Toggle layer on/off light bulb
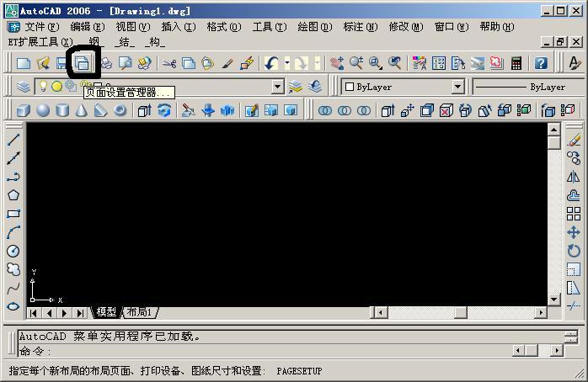This screenshot has height=382, width=588. (x=44, y=87)
